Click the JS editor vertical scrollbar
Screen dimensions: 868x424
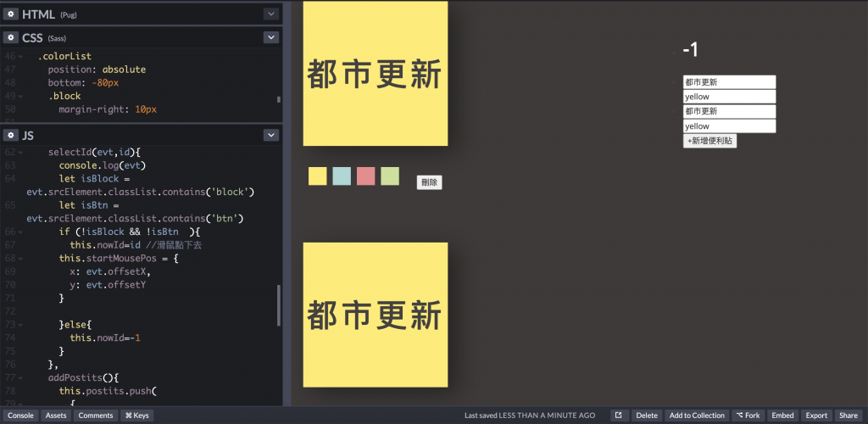coord(278,305)
